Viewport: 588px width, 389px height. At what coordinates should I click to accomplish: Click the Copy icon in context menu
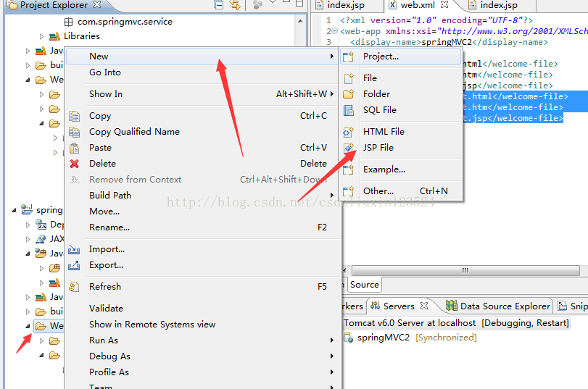[74, 116]
